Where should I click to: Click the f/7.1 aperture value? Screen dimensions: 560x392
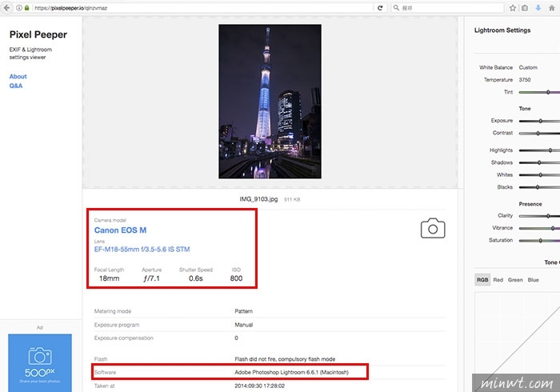pos(151,278)
